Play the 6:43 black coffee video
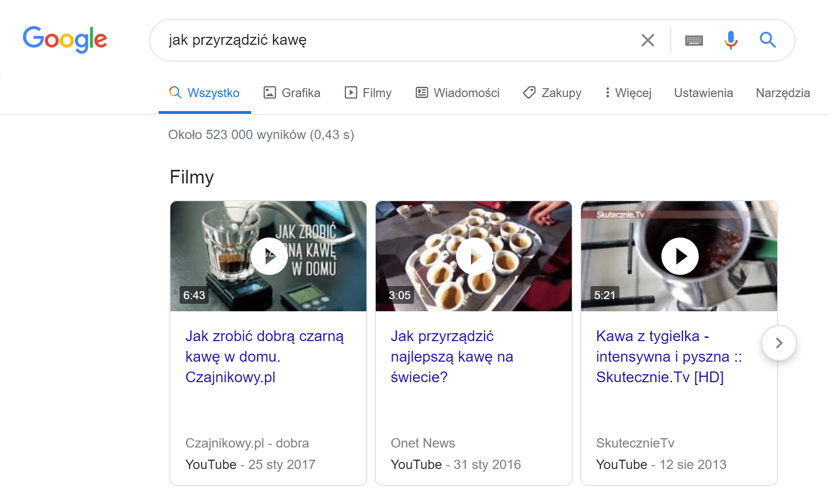829x504 pixels. pos(269,256)
